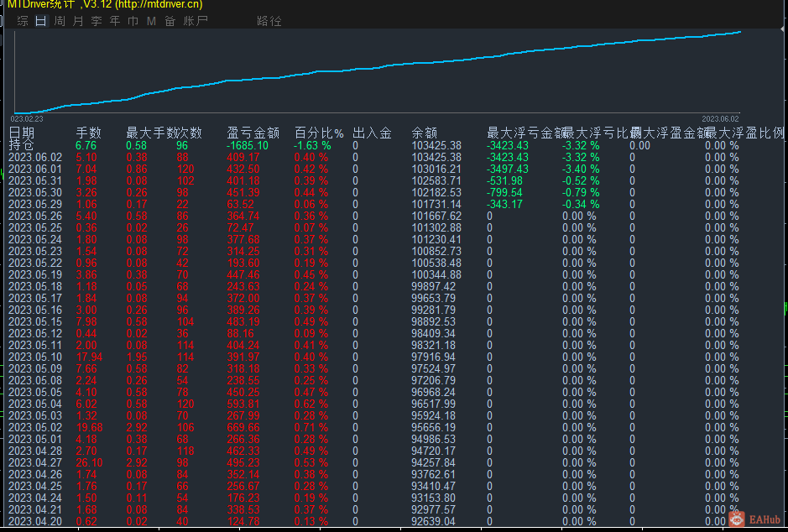
Task: Toggle the 账户 account display
Action: point(193,23)
